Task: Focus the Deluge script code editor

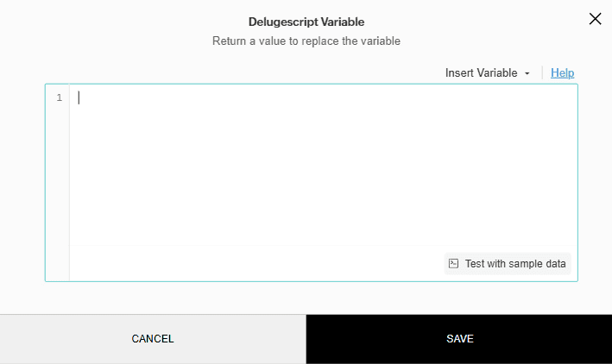Action: 319,173
